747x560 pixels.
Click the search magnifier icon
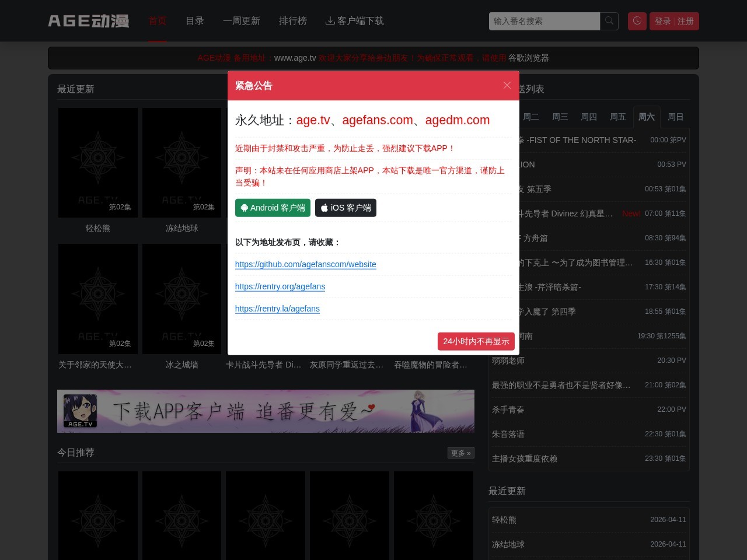609,21
